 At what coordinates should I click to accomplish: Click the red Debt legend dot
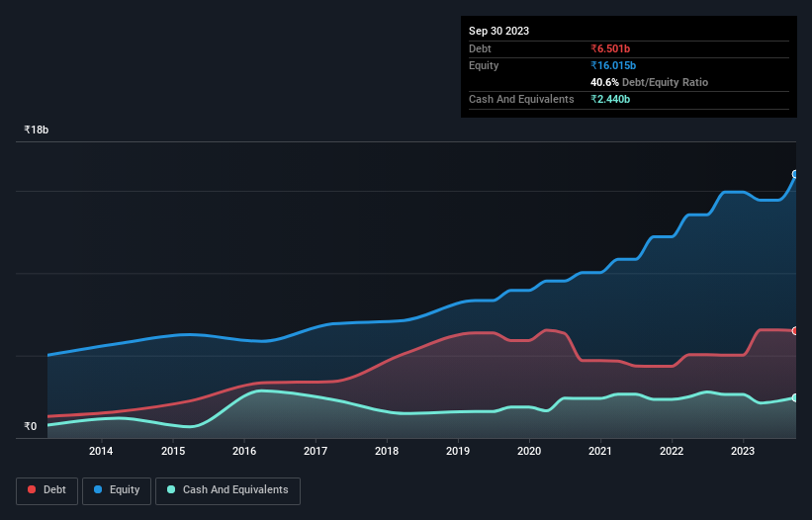[x=32, y=489]
